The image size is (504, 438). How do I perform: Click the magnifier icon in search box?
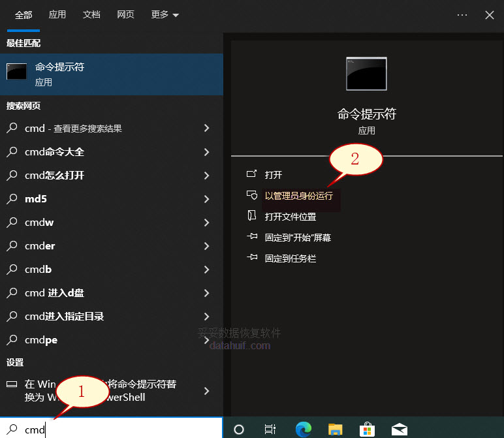[12, 429]
